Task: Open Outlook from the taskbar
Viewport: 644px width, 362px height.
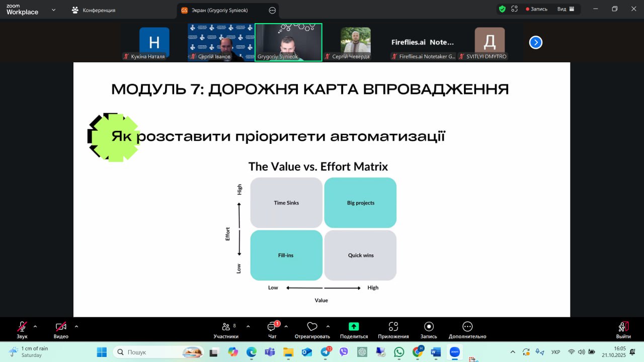Action: (x=307, y=352)
